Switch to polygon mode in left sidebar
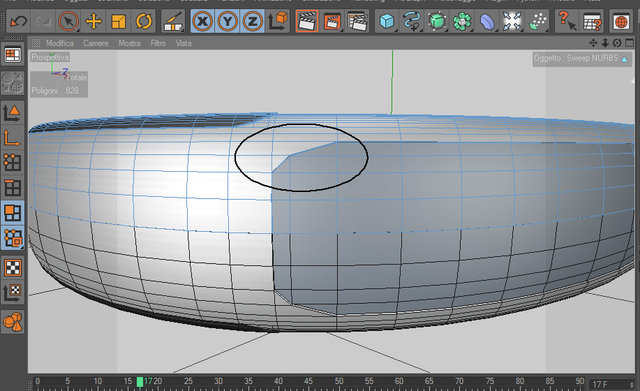The width and height of the screenshot is (640, 391). pos(12,213)
